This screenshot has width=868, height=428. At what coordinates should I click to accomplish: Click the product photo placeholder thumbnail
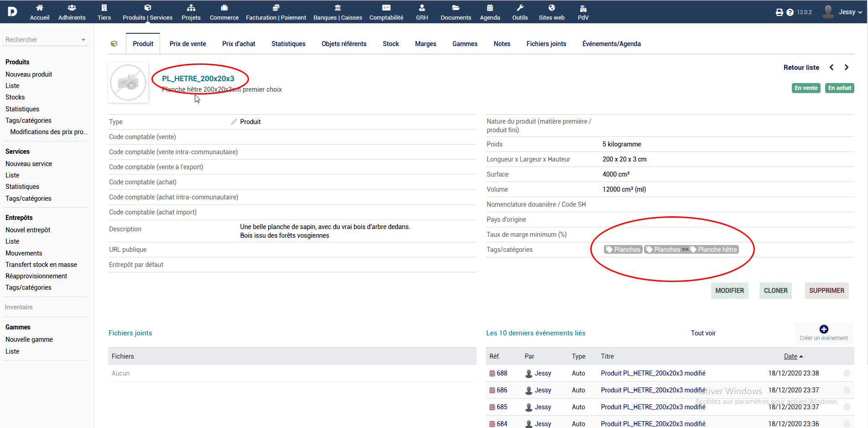tap(128, 83)
